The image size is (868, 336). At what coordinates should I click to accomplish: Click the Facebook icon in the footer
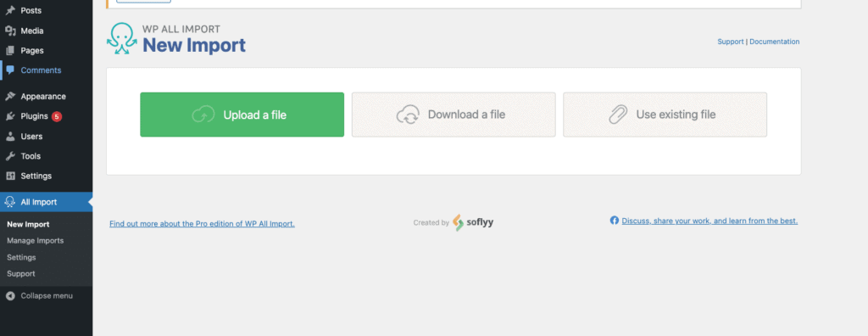click(614, 220)
